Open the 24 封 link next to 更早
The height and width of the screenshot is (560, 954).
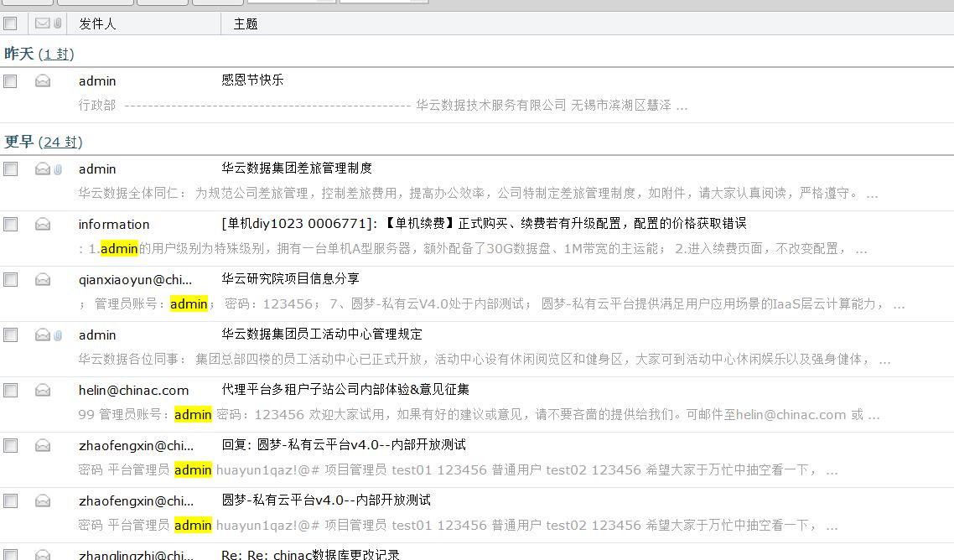point(60,142)
